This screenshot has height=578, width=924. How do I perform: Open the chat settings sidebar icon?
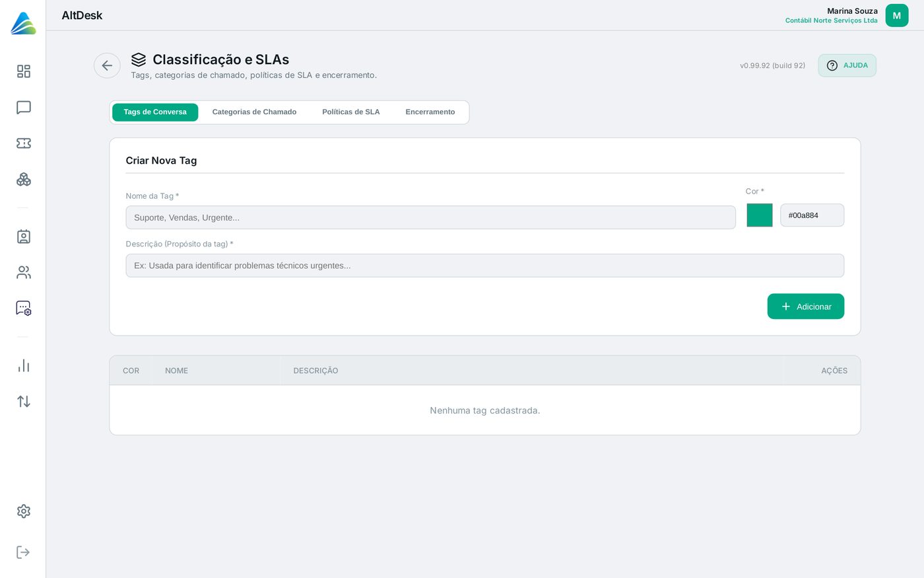pos(24,308)
